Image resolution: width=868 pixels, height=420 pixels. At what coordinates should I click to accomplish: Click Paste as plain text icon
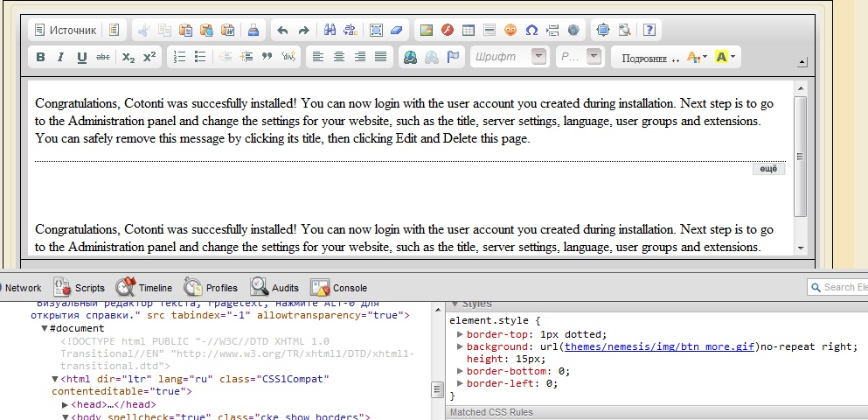point(206,30)
